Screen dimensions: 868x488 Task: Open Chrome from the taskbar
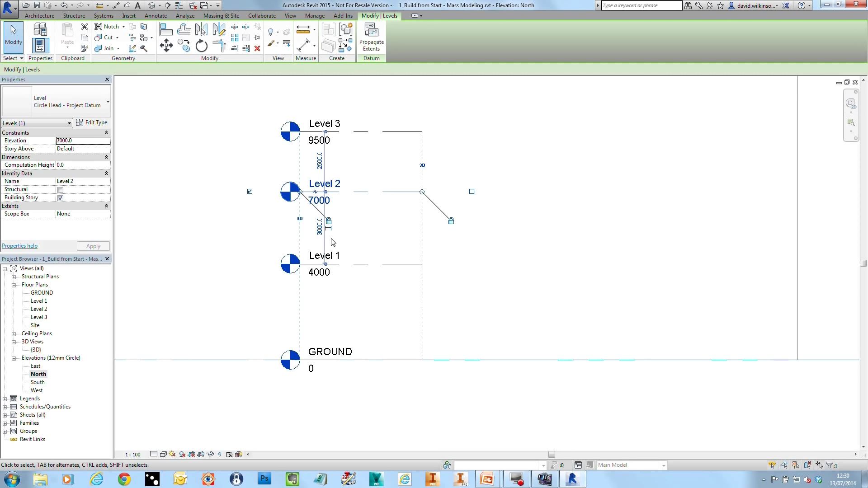tap(124, 479)
